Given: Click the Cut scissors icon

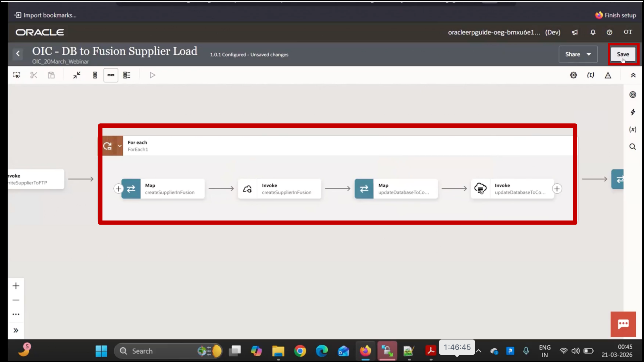Looking at the screenshot, I should pos(34,75).
